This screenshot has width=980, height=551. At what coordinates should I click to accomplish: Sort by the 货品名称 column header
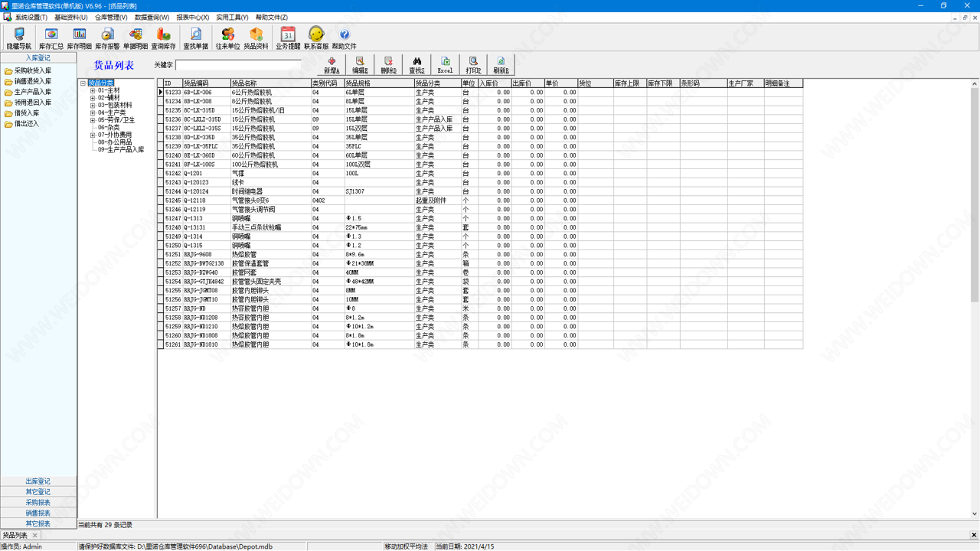coord(270,83)
